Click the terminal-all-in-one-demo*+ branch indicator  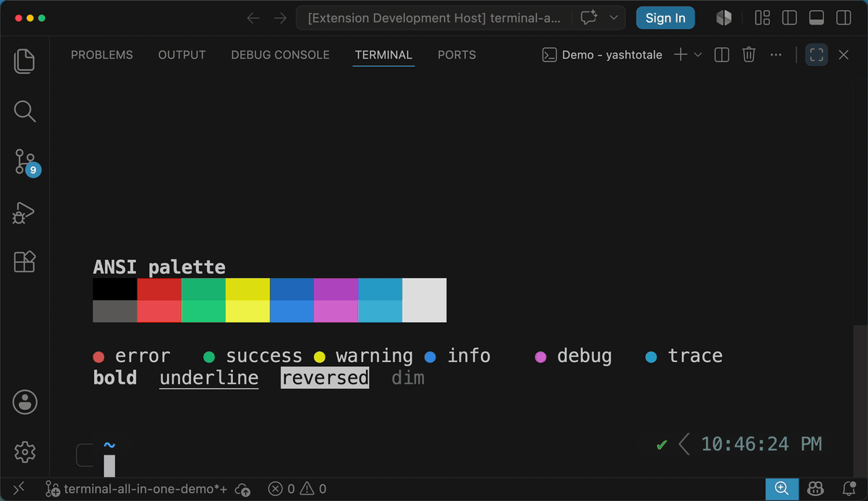[x=136, y=489]
